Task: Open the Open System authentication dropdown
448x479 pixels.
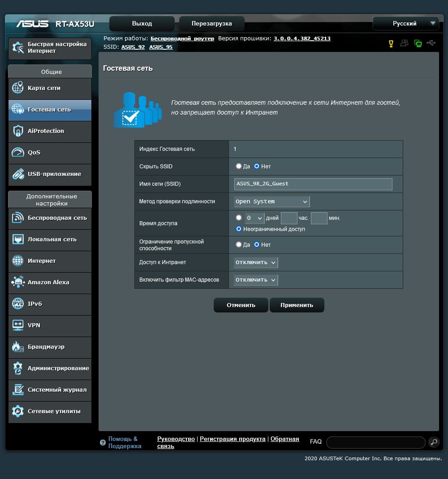Action: point(271,201)
